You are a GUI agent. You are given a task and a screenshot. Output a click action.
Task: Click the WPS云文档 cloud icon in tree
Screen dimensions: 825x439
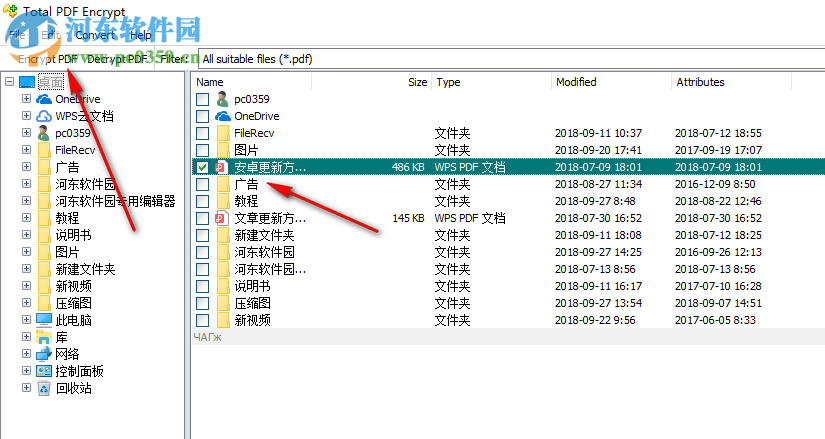(x=44, y=116)
